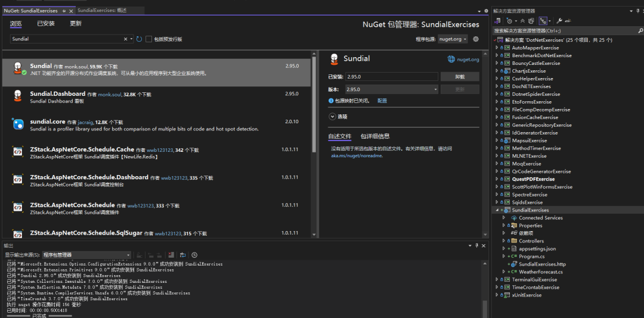This screenshot has height=318, width=644.
Task: Click the refresh icon next to search box
Action: click(x=139, y=39)
